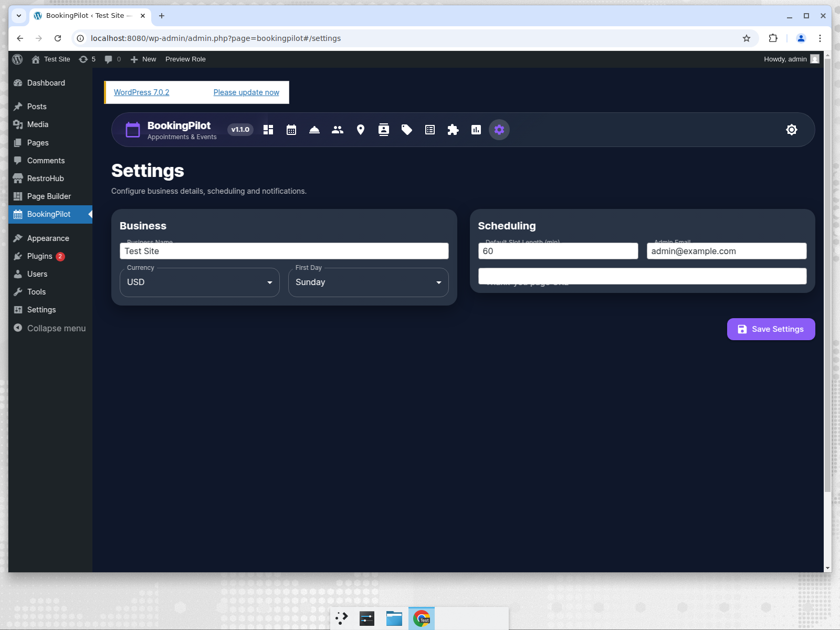Image resolution: width=840 pixels, height=630 pixels.
Task: Open the customers contact icon
Action: click(x=384, y=130)
